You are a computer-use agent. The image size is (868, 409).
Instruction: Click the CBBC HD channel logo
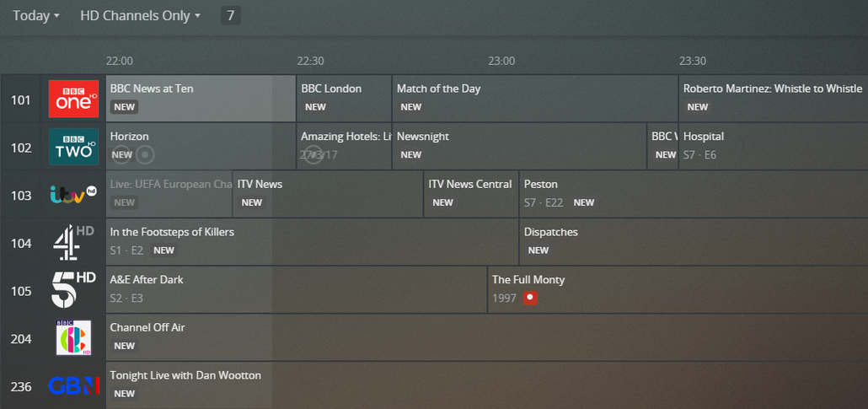point(73,338)
